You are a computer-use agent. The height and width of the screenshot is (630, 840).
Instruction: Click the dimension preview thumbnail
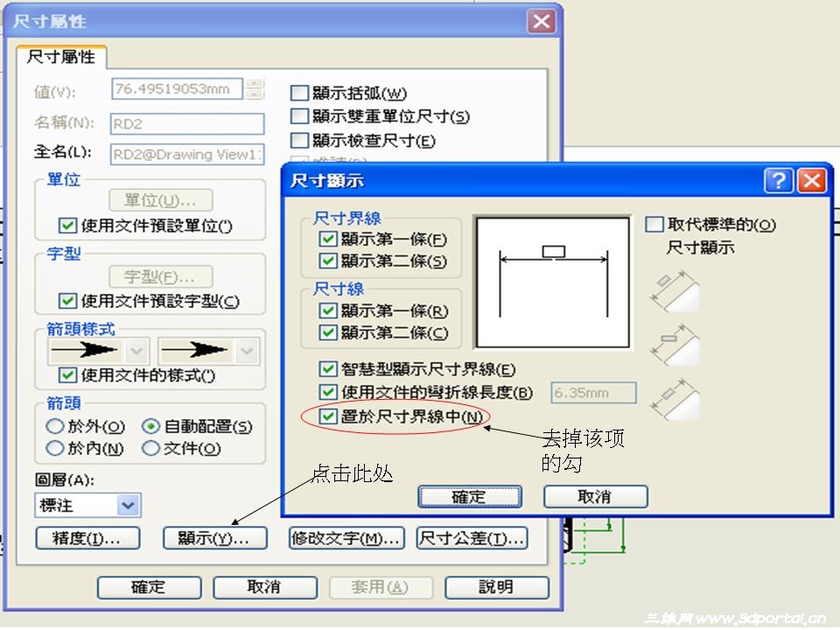553,283
